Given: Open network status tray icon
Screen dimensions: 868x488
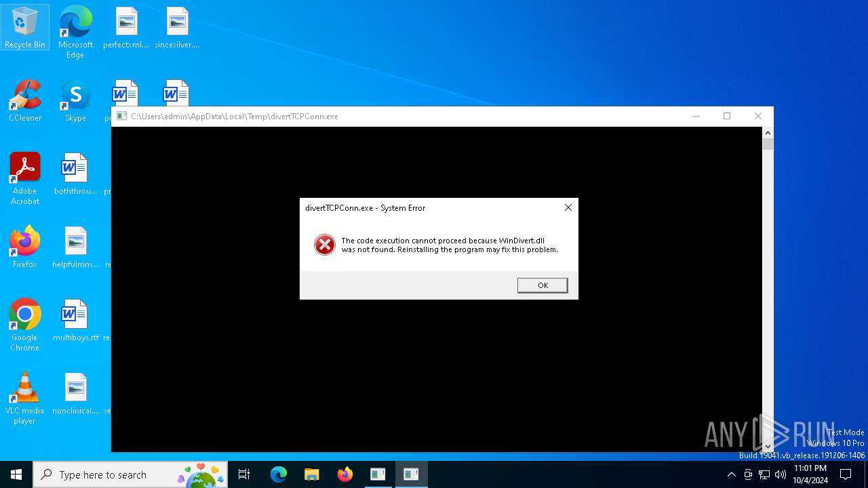Looking at the screenshot, I should [x=764, y=474].
